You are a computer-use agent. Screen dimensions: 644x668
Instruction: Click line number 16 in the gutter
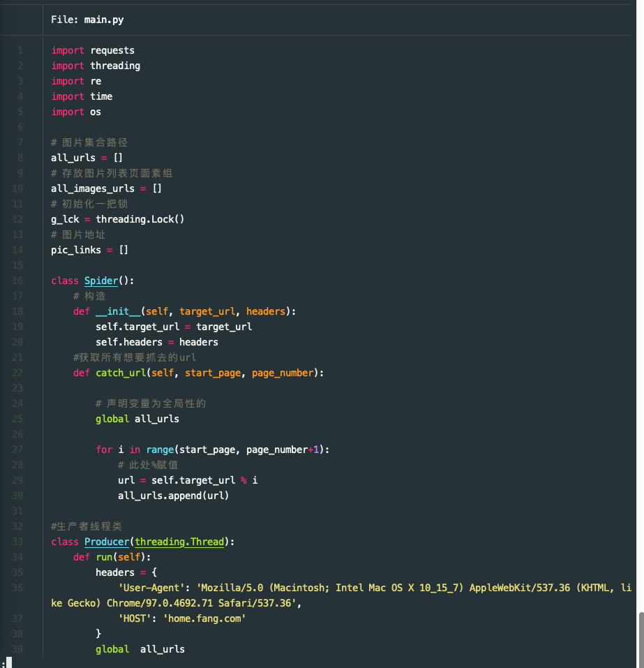17,281
